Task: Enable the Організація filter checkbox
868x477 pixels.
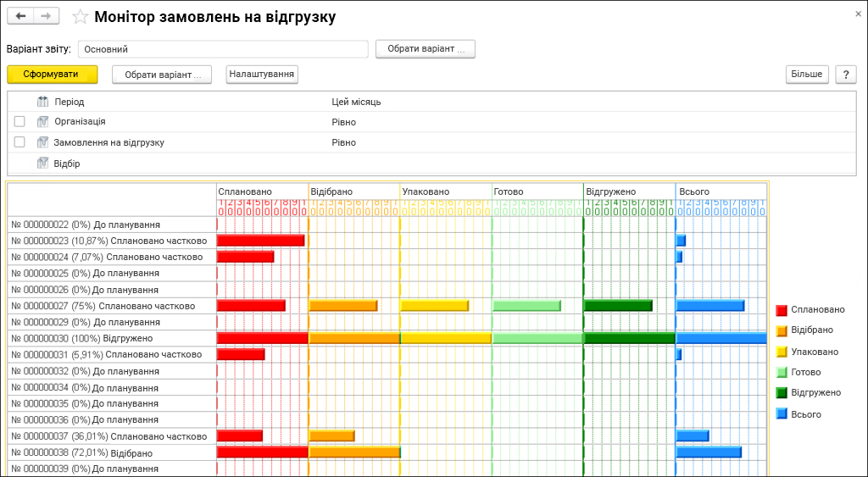Action: pyautogui.click(x=19, y=121)
